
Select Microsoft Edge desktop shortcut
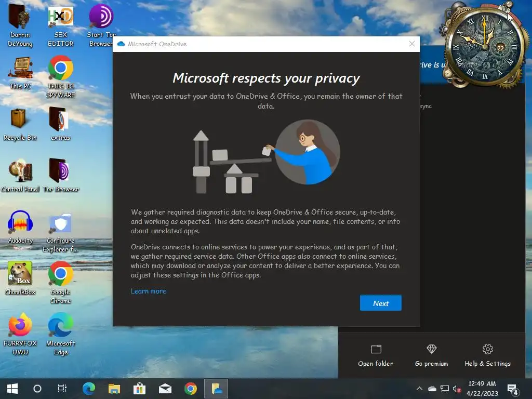pyautogui.click(x=60, y=334)
